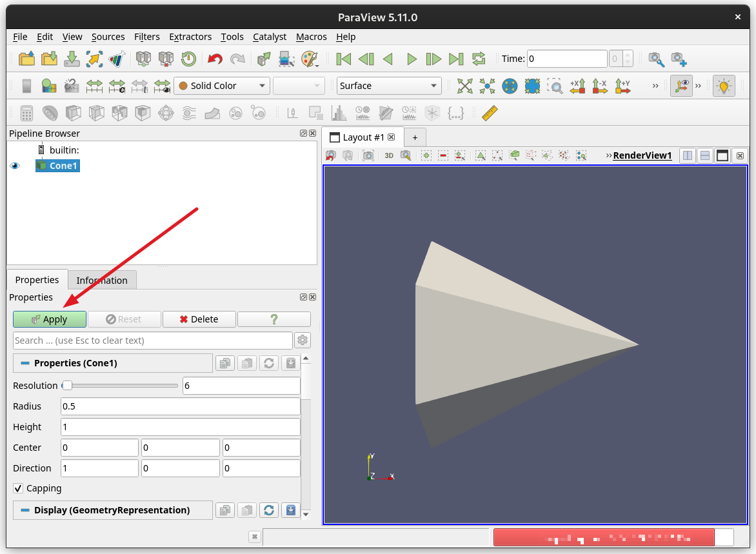Open the Extractors menu

coord(190,37)
